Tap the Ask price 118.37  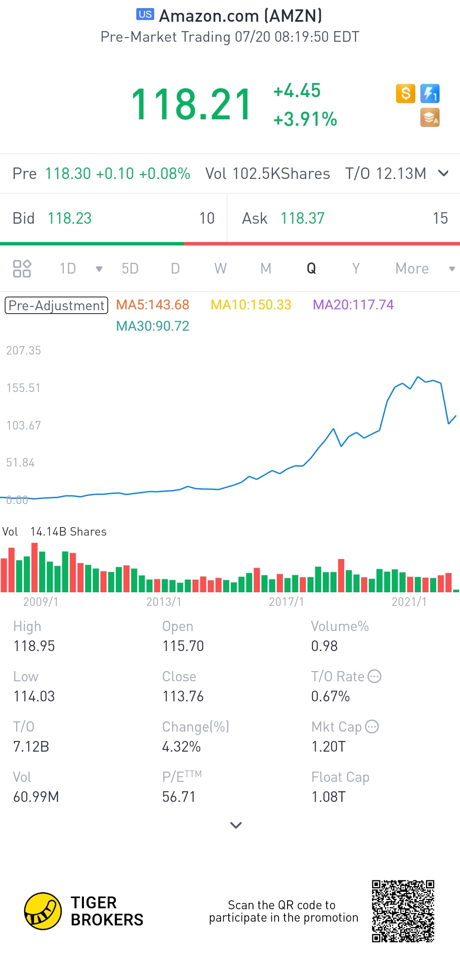tap(302, 218)
